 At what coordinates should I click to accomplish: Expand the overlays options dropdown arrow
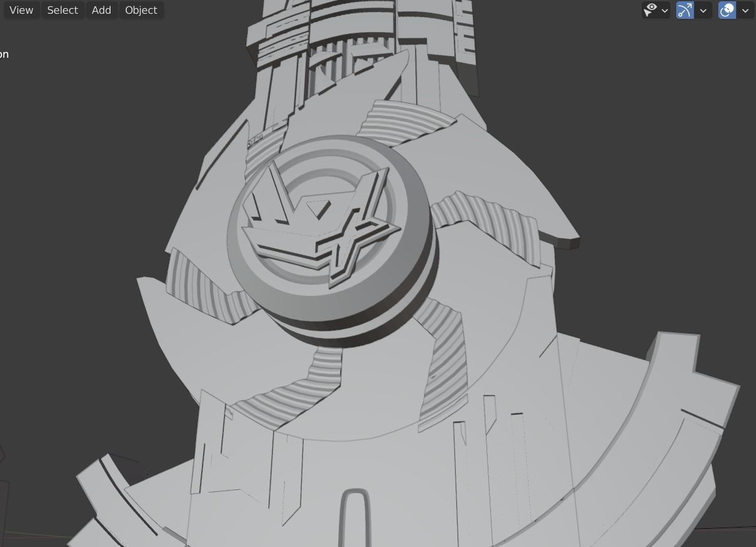pyautogui.click(x=745, y=10)
